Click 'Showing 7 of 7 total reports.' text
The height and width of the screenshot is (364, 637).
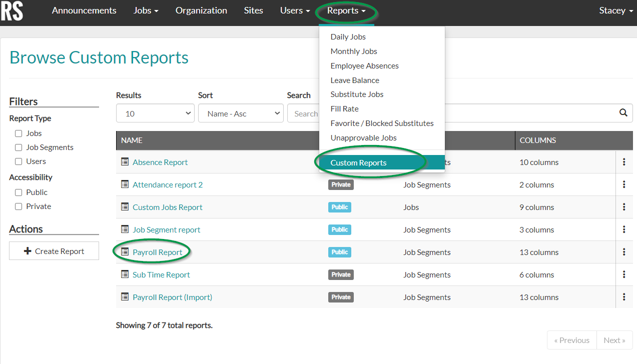tap(164, 325)
